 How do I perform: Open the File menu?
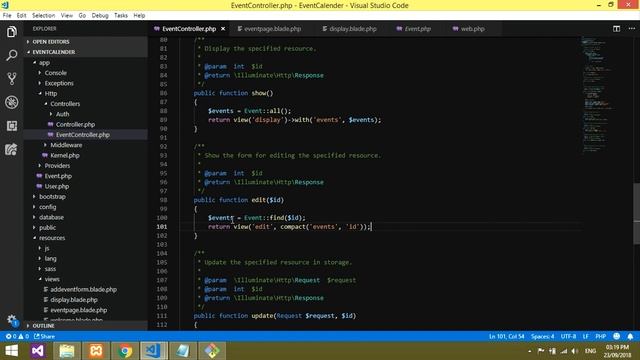pos(7,16)
